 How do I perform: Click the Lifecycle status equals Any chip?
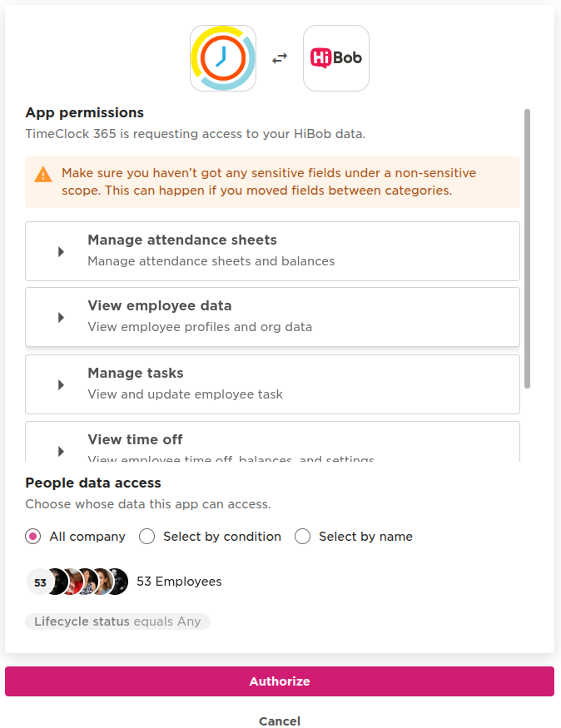click(117, 622)
